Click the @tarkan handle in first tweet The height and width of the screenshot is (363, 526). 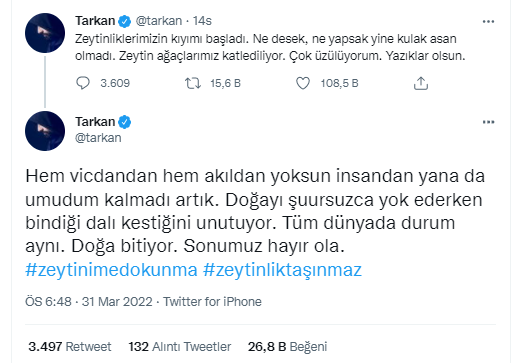click(159, 21)
